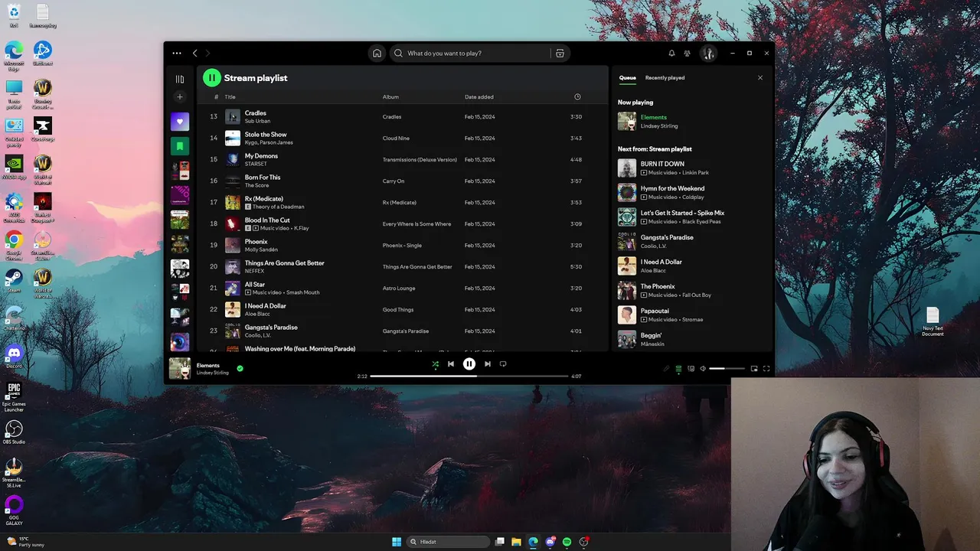This screenshot has height=551, width=980.
Task: Open Lindsey Stirling under Now playing
Action: coord(659,126)
